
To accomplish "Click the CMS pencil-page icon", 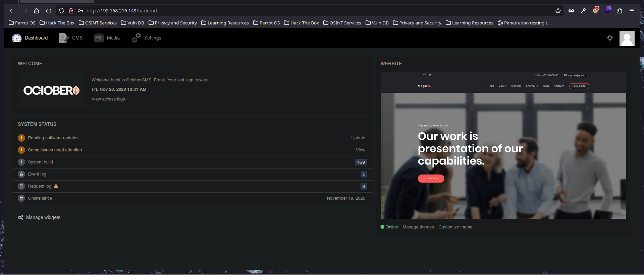I will tap(64, 38).
